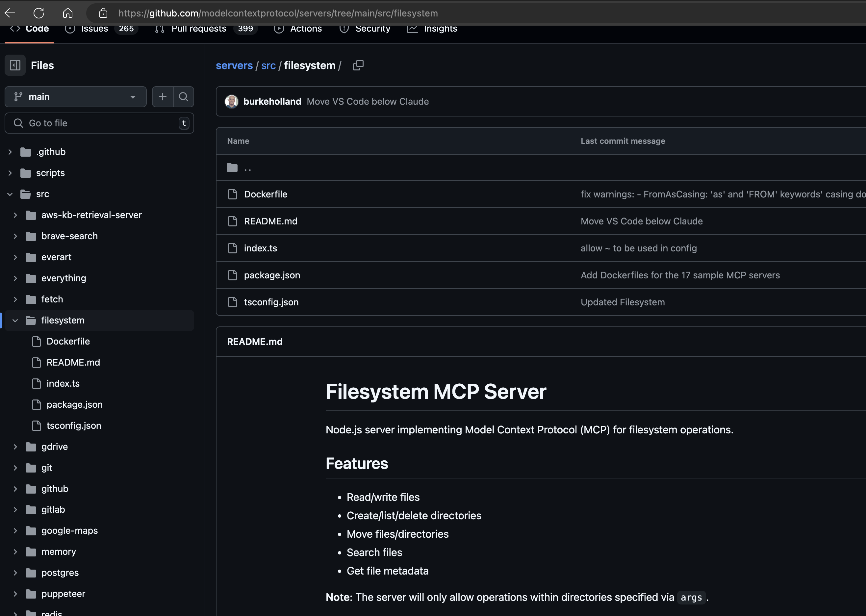Open burkeholland's avatar image
The height and width of the screenshot is (616, 866).
(x=231, y=101)
